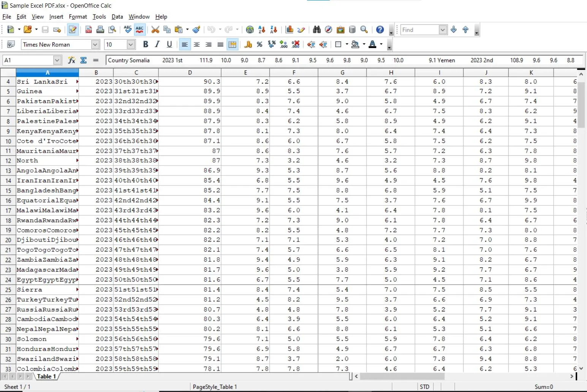The image size is (587, 392).
Task: Open the Data menu
Action: [x=117, y=17]
